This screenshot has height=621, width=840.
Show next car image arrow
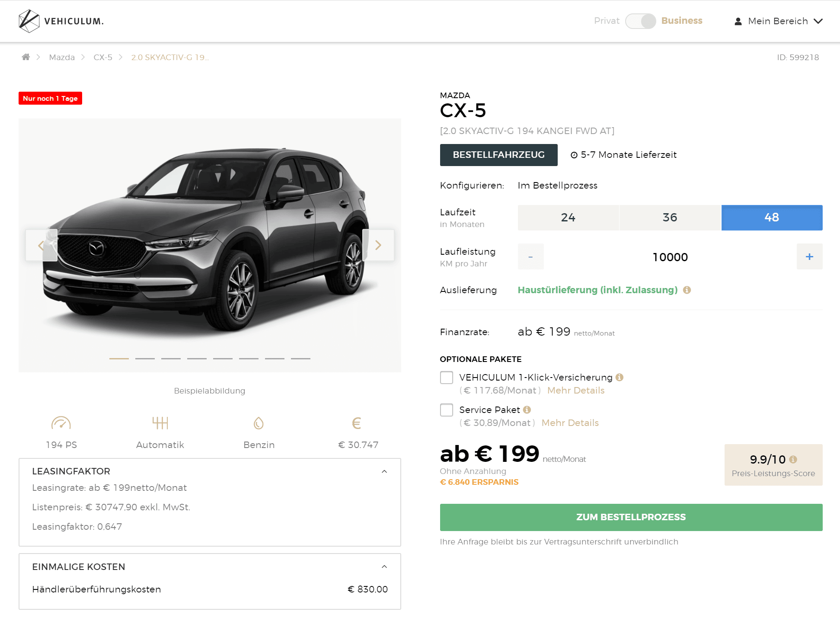pyautogui.click(x=378, y=245)
